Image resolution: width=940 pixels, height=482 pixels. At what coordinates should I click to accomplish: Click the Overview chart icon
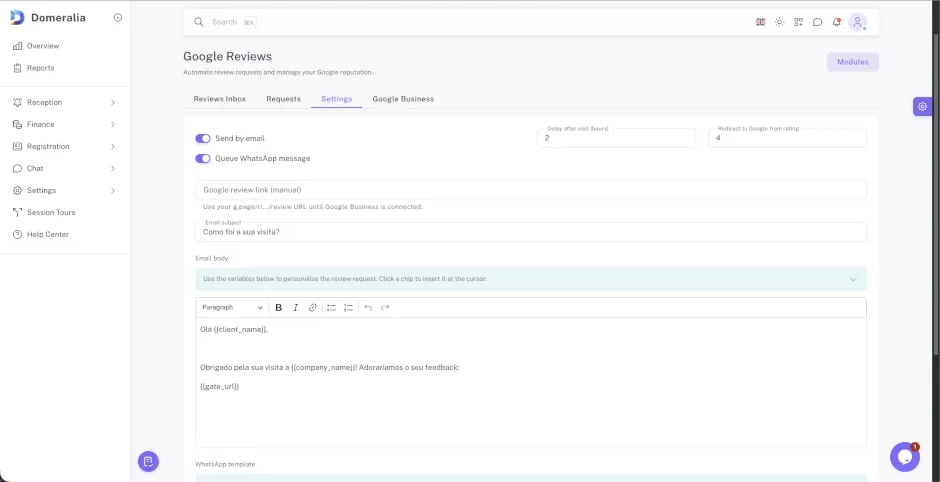(x=17, y=46)
